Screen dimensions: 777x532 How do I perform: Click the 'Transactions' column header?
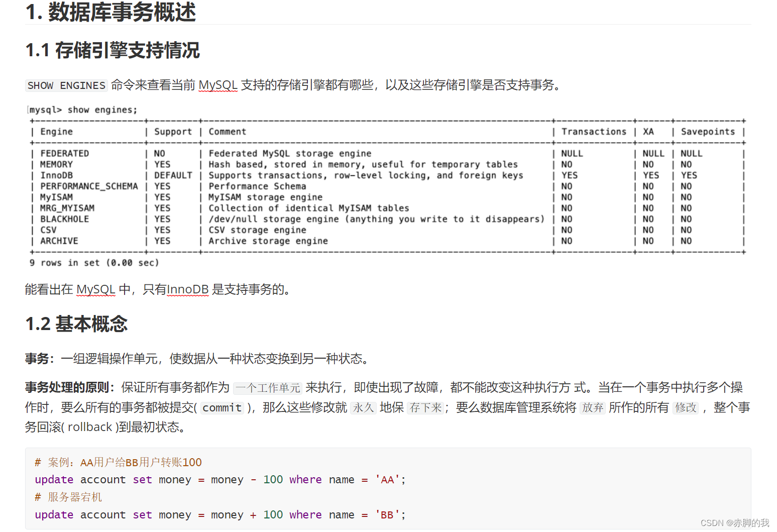pos(594,132)
